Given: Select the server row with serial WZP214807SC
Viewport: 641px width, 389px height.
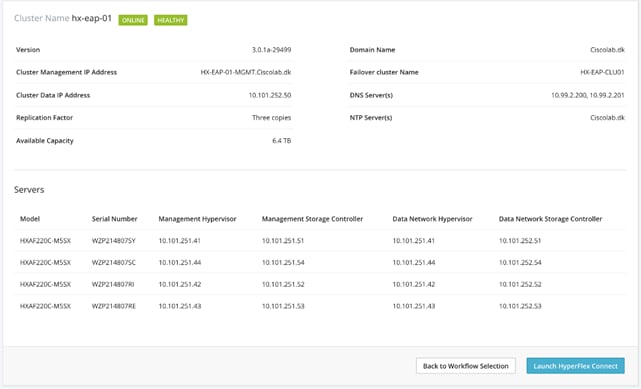Looking at the screenshot, I should point(322,262).
